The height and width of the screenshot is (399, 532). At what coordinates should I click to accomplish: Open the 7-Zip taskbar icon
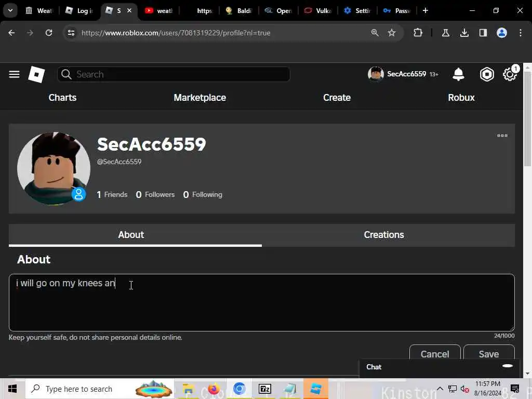click(264, 389)
